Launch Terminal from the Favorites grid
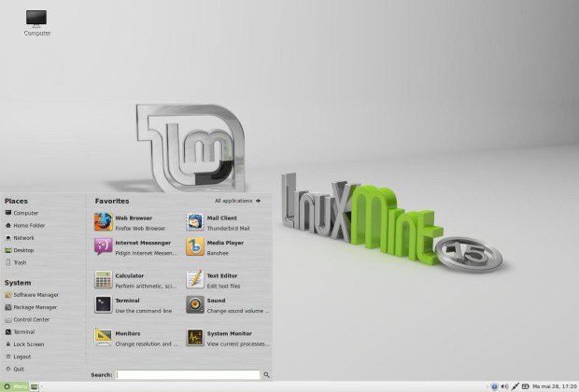Viewport: 579px width, 392px height. pos(103,304)
